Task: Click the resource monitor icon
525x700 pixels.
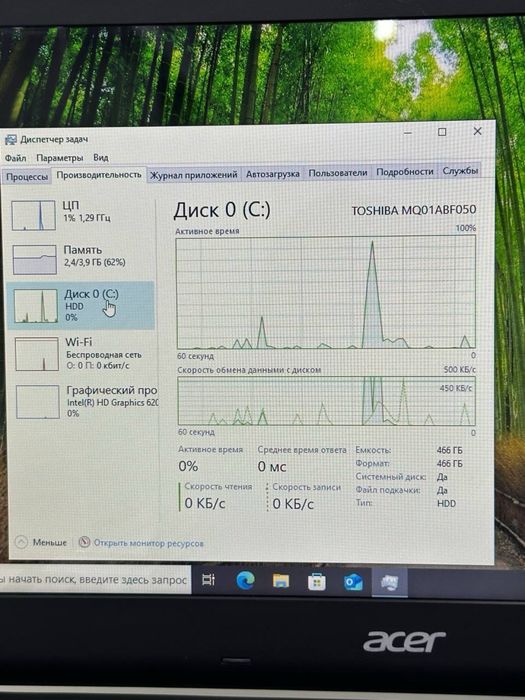Action: 84,542
